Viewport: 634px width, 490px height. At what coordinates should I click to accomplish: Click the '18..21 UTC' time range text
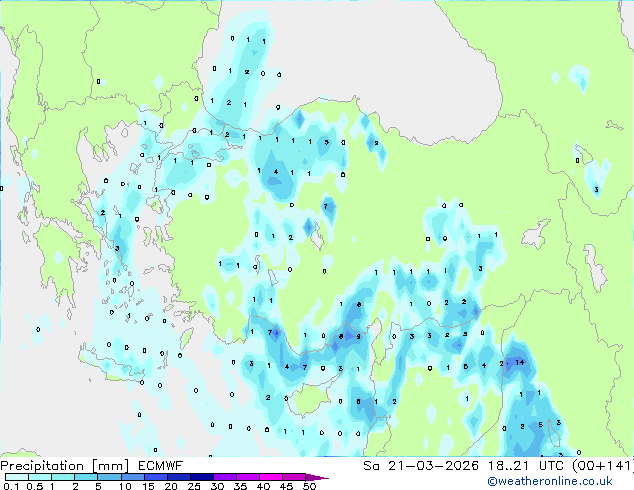pyautogui.click(x=526, y=466)
